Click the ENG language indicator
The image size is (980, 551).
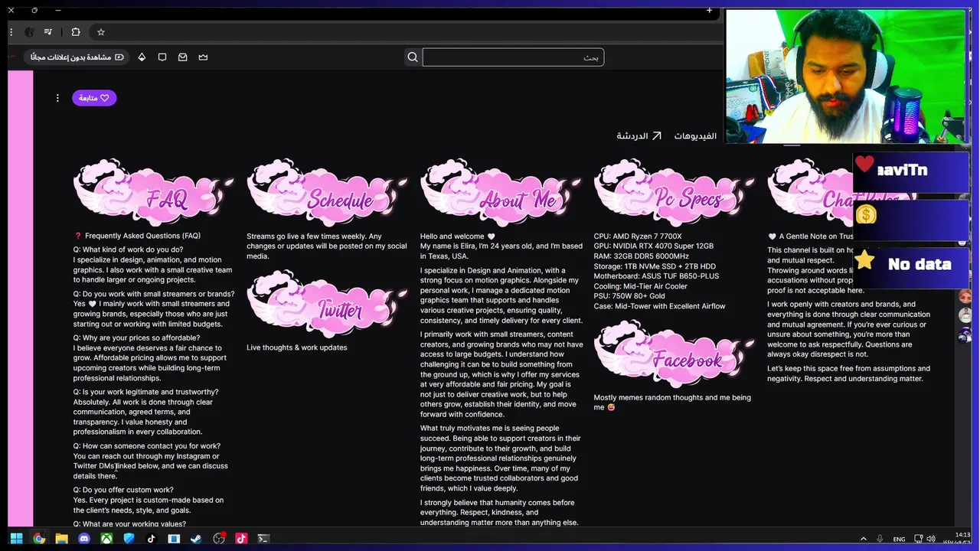tap(899, 539)
